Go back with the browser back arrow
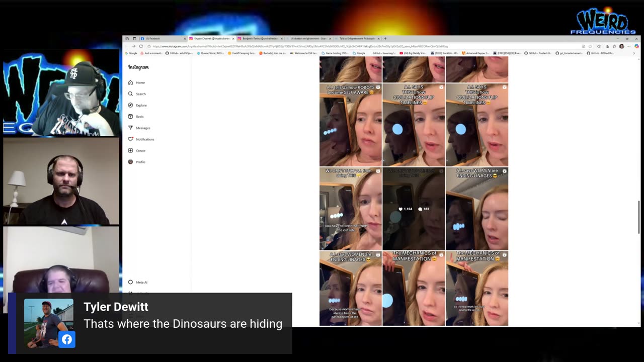Image resolution: width=644 pixels, height=362 pixels. [127, 46]
